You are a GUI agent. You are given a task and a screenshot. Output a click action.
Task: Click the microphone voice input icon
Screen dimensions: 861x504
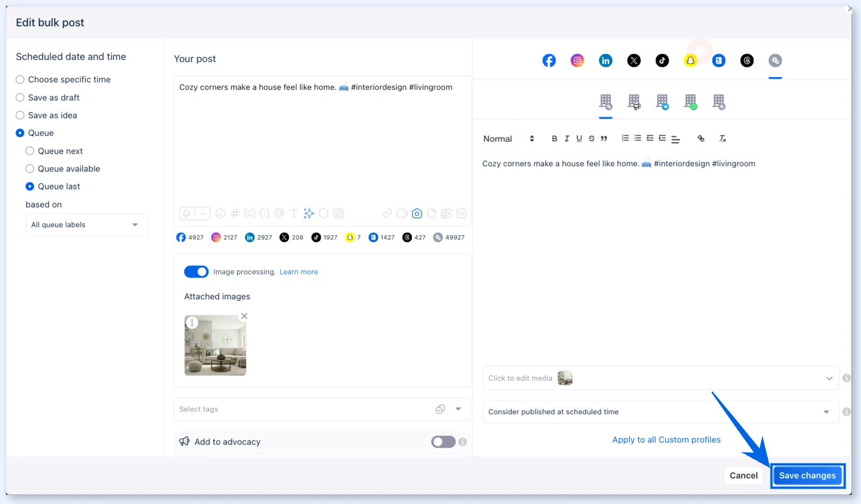[187, 214]
